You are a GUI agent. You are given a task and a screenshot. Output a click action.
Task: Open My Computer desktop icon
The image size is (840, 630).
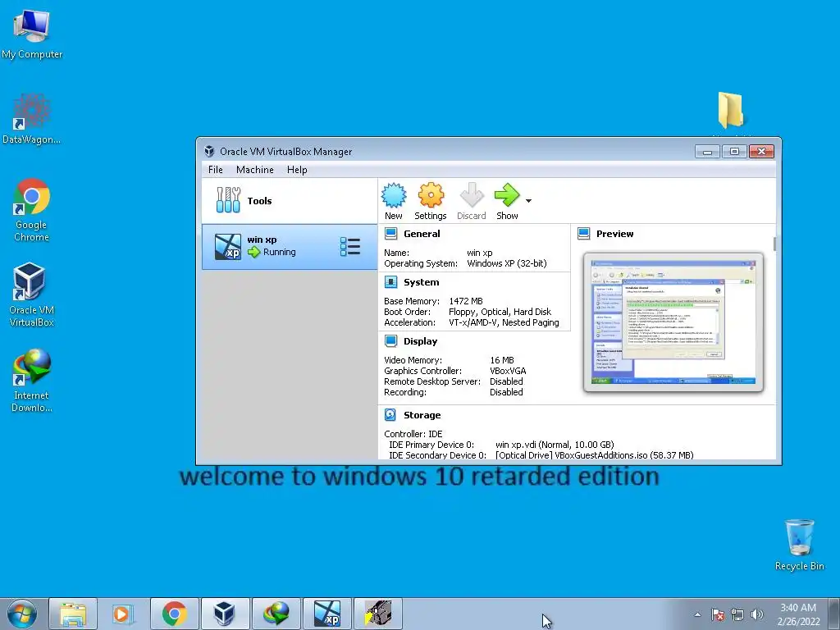click(32, 34)
